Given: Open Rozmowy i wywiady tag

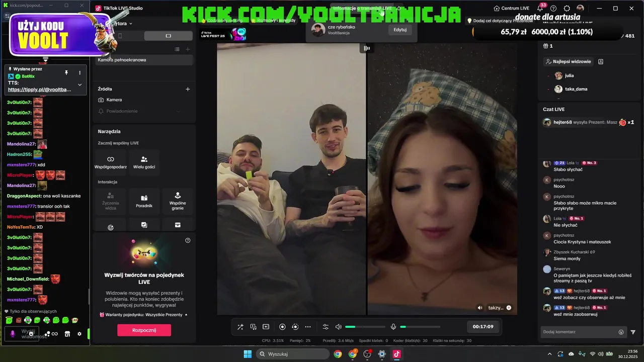Looking at the screenshot, I should click(274, 21).
